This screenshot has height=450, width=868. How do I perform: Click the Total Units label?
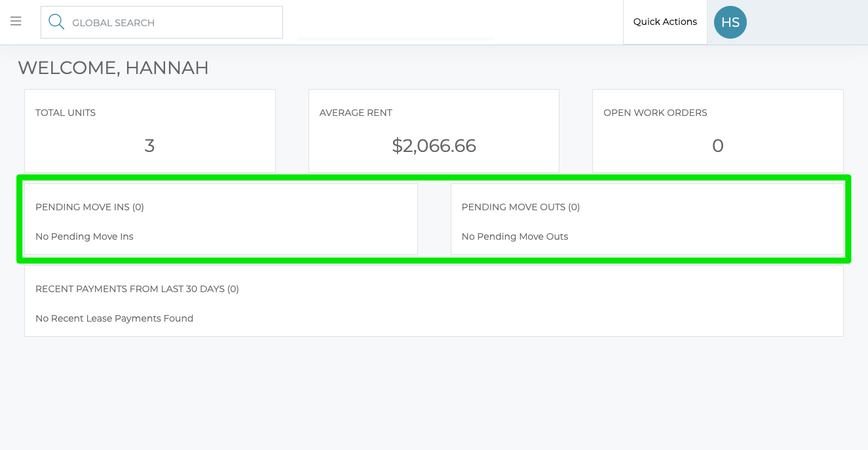[66, 113]
